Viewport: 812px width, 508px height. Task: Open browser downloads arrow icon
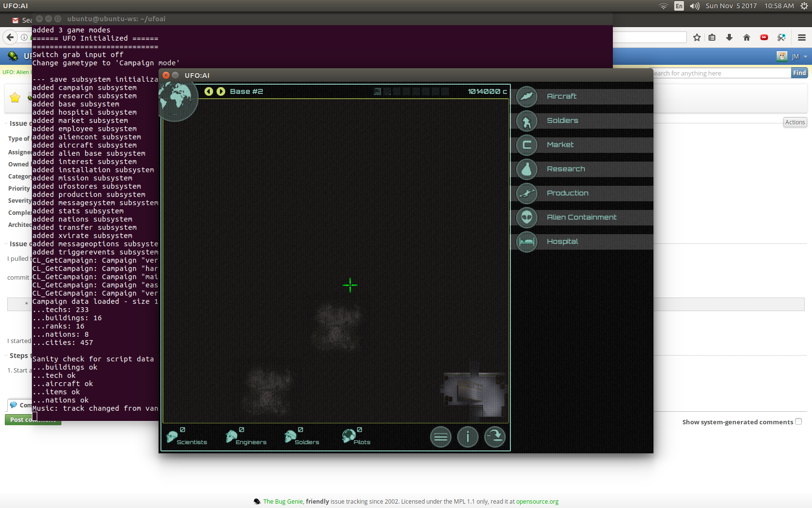[x=729, y=37]
